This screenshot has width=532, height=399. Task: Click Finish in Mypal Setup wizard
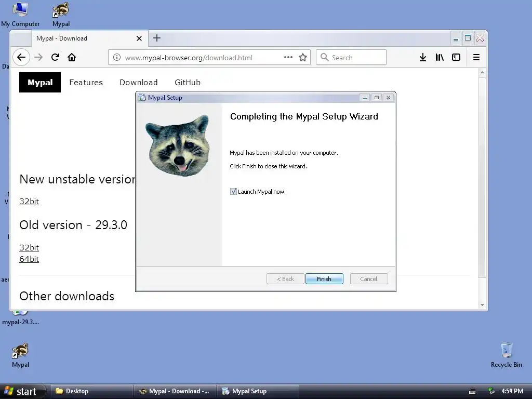tap(324, 279)
